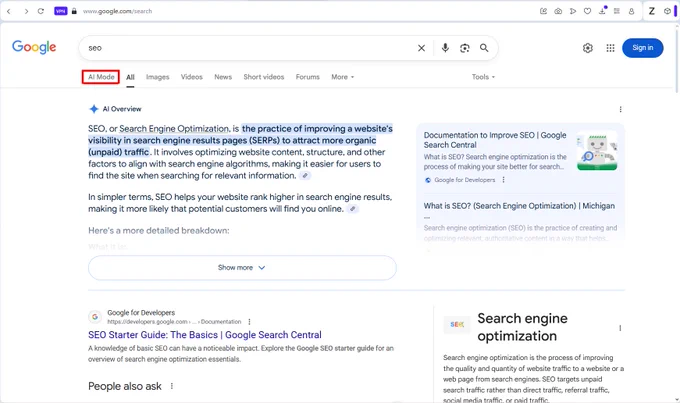Screen dimensions: 680x403
Task: Reload the page from browser toolbar
Action: pyautogui.click(x=41, y=11)
